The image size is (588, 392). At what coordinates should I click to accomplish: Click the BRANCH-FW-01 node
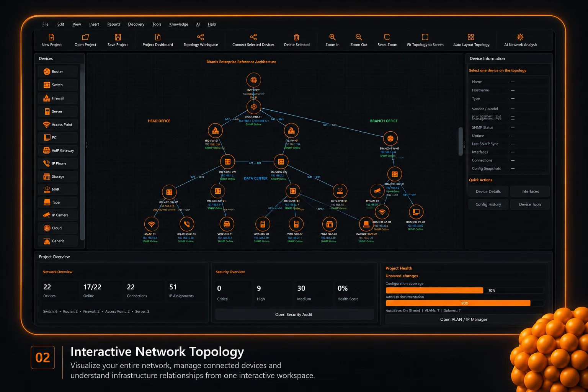390,139
